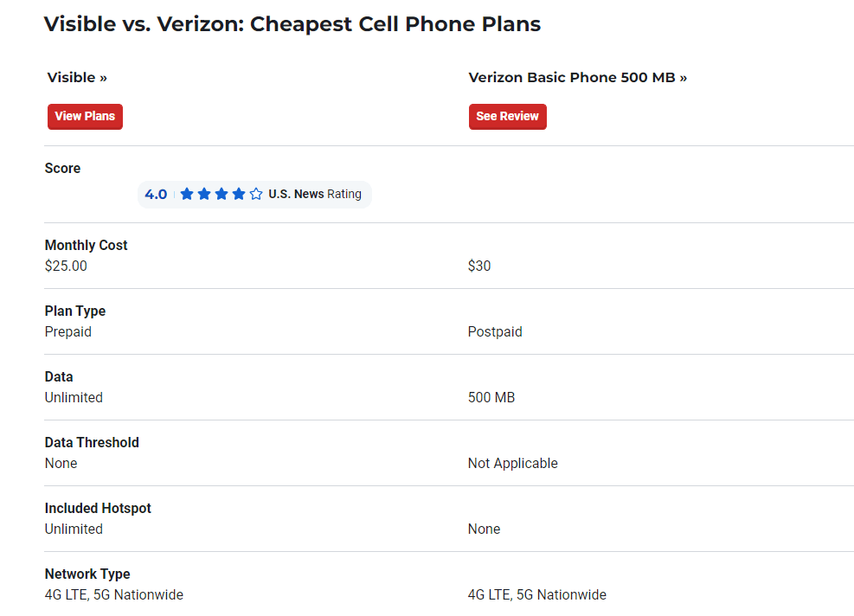This screenshot has height=616, width=854.
Task: Click the Prepaid plan type value
Action: pyautogui.click(x=67, y=332)
